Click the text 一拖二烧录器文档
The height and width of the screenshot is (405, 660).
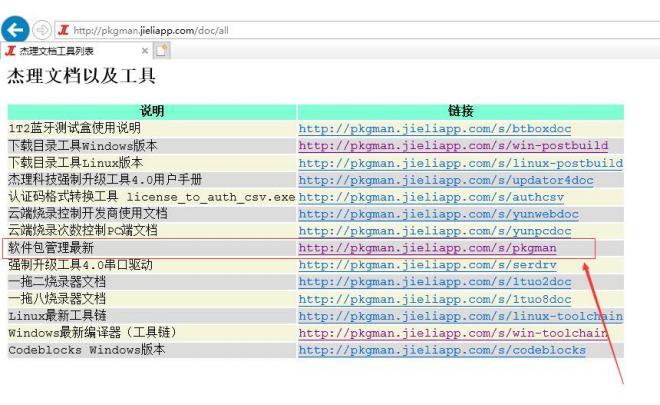tap(57, 282)
